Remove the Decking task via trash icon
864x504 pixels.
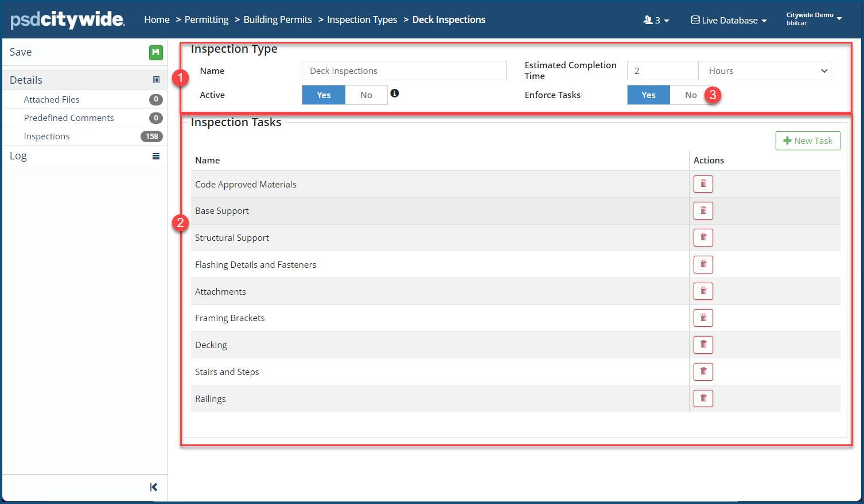pos(703,345)
